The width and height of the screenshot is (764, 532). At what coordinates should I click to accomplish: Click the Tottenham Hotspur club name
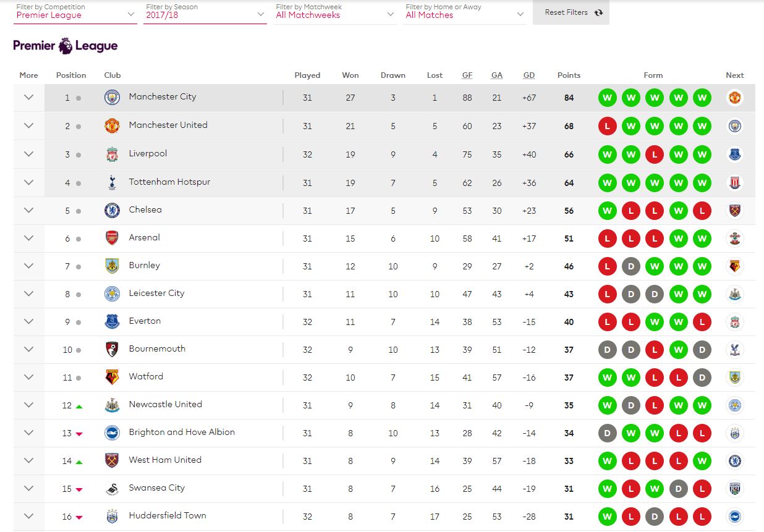[x=169, y=182]
